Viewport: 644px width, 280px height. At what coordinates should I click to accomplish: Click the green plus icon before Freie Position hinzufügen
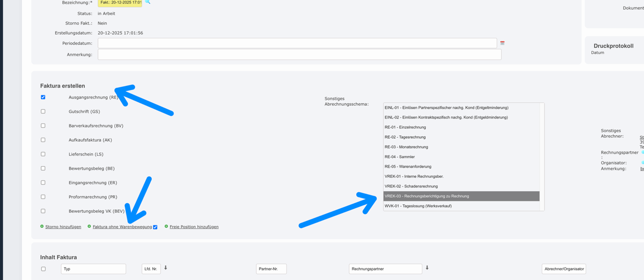click(x=166, y=227)
